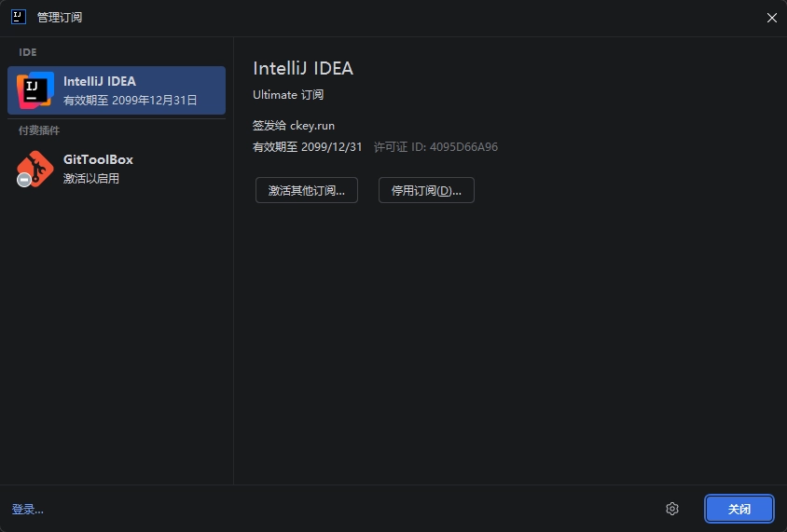This screenshot has width=787, height=532.
Task: Select the GitToolBox paid plugin entry
Action: (x=117, y=169)
